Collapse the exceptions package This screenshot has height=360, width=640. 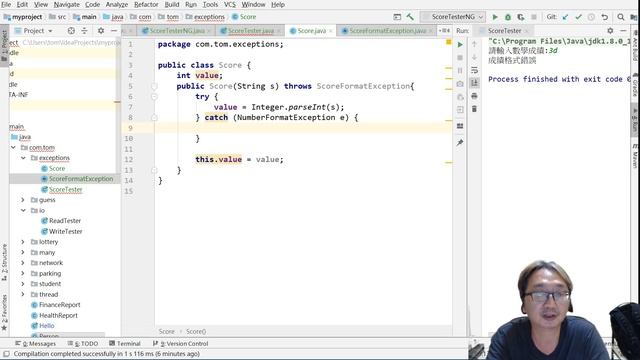(23, 158)
